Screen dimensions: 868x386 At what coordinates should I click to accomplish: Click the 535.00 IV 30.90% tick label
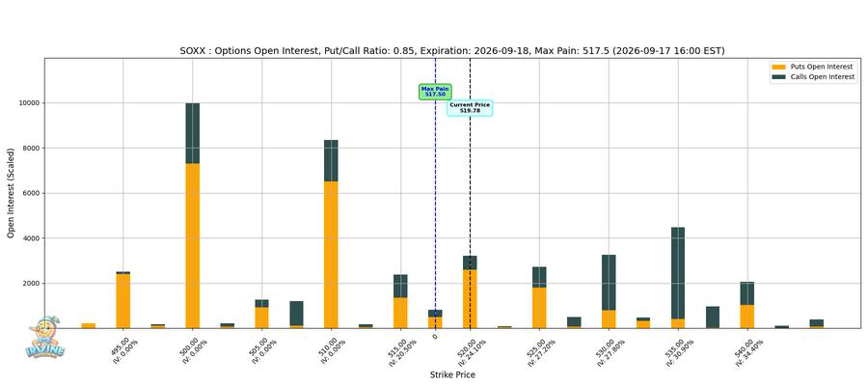679,350
